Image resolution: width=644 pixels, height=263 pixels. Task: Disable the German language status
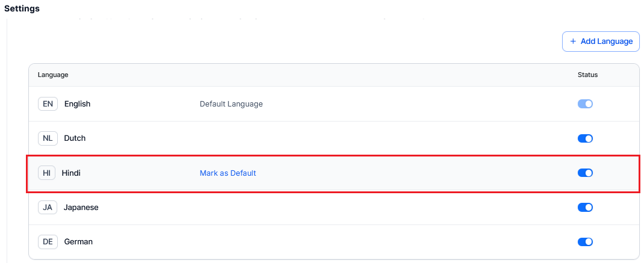click(585, 242)
